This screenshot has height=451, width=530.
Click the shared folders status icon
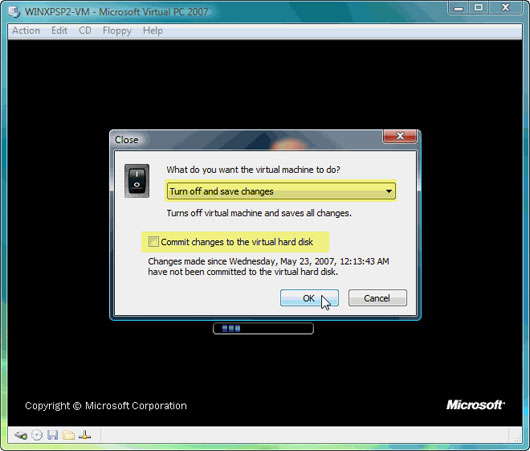tap(69, 435)
